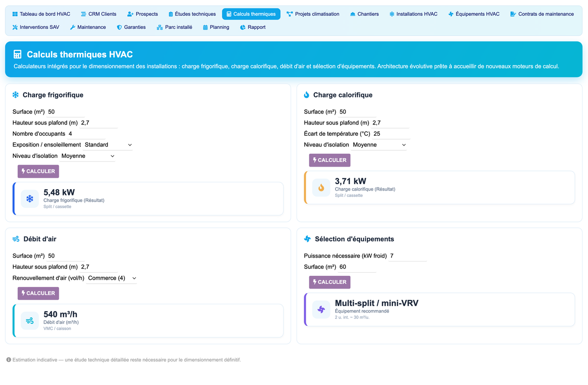Click the Nombre d'occupants field
The width and height of the screenshot is (588, 385).
86,134
